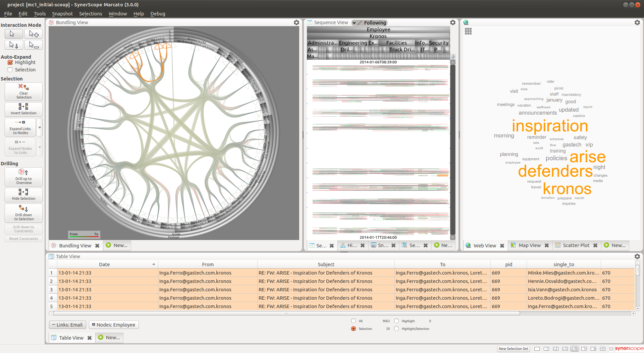Open the Selections menu
Image resolution: width=644 pixels, height=353 pixels.
pos(91,14)
